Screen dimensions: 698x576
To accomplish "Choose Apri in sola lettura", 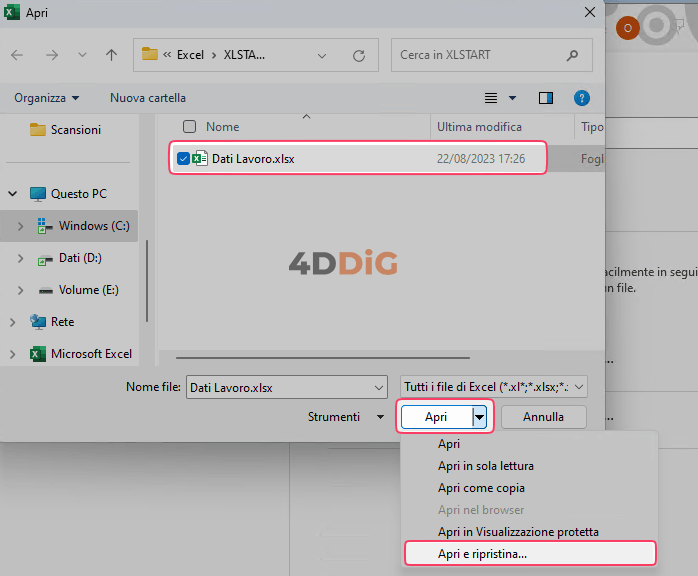I will 486,466.
